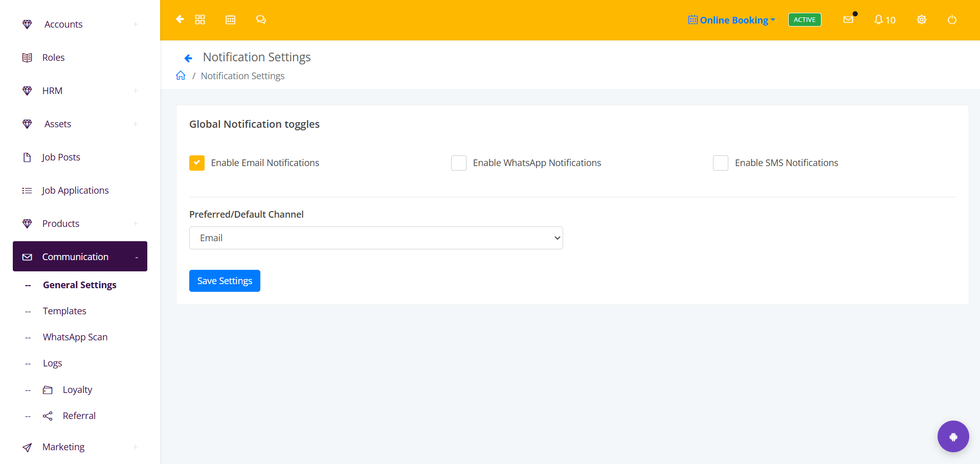Open the notifications bell showing 10
This screenshot has height=464, width=980.
[x=884, y=20]
